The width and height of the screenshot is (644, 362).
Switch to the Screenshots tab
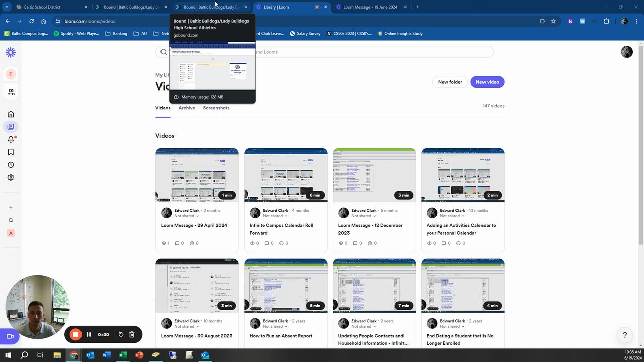pos(216,108)
